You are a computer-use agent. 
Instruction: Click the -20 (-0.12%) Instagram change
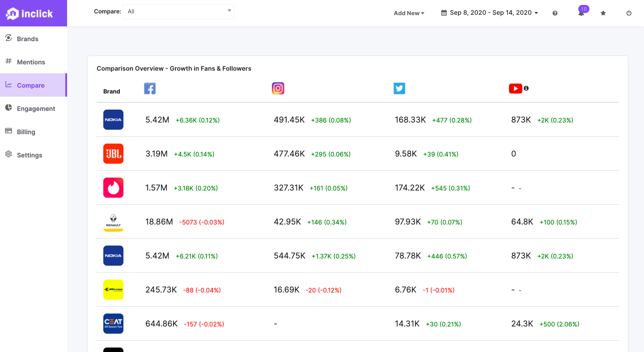pos(324,290)
